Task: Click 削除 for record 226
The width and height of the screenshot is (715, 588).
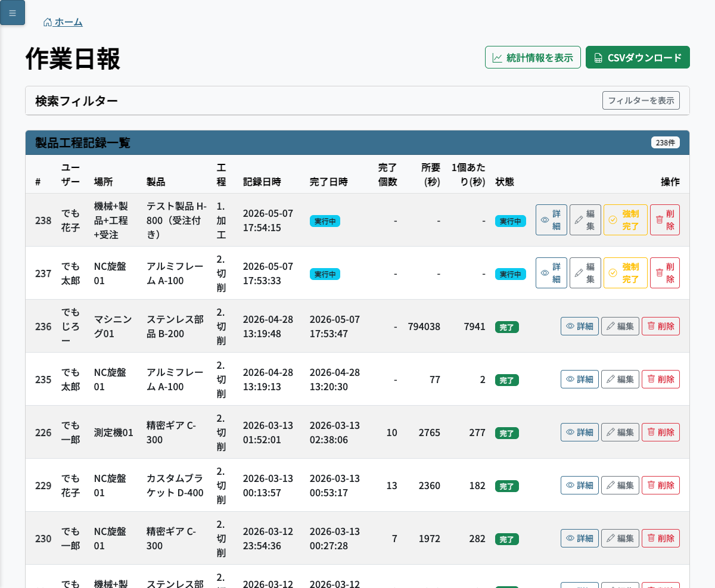Action: (661, 432)
